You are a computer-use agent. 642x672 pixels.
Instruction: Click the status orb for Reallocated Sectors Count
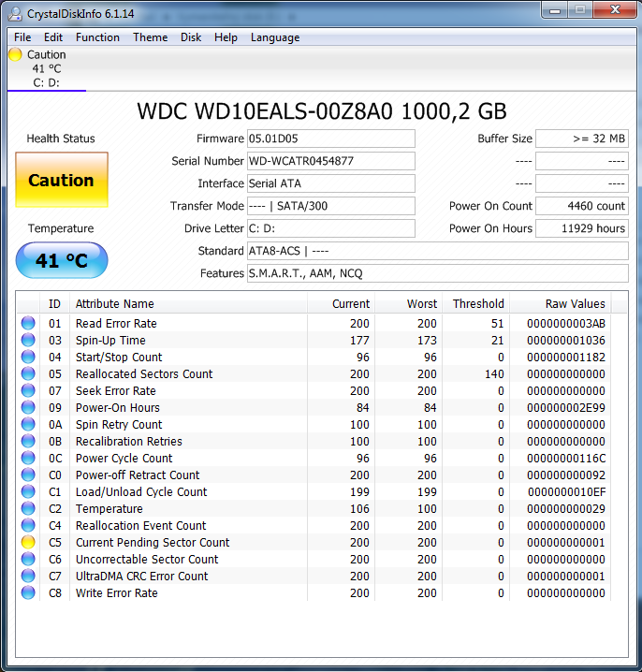[x=28, y=373]
